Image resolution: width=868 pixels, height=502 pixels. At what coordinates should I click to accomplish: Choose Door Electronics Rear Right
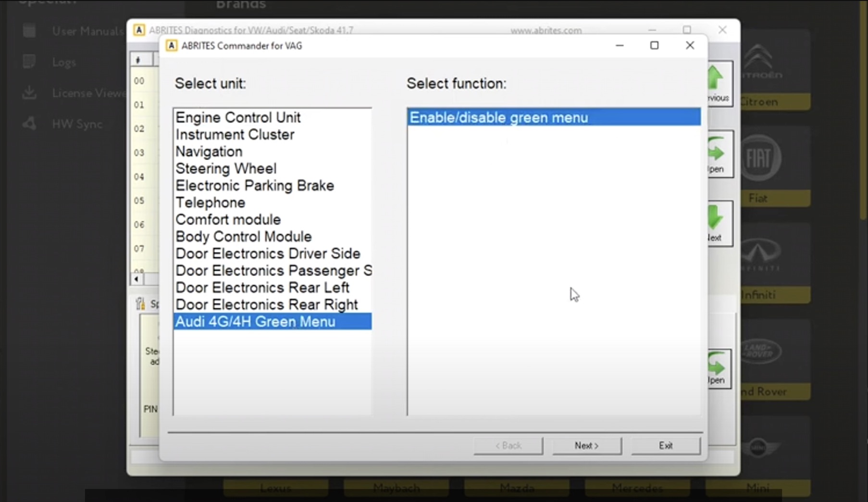(x=272, y=304)
